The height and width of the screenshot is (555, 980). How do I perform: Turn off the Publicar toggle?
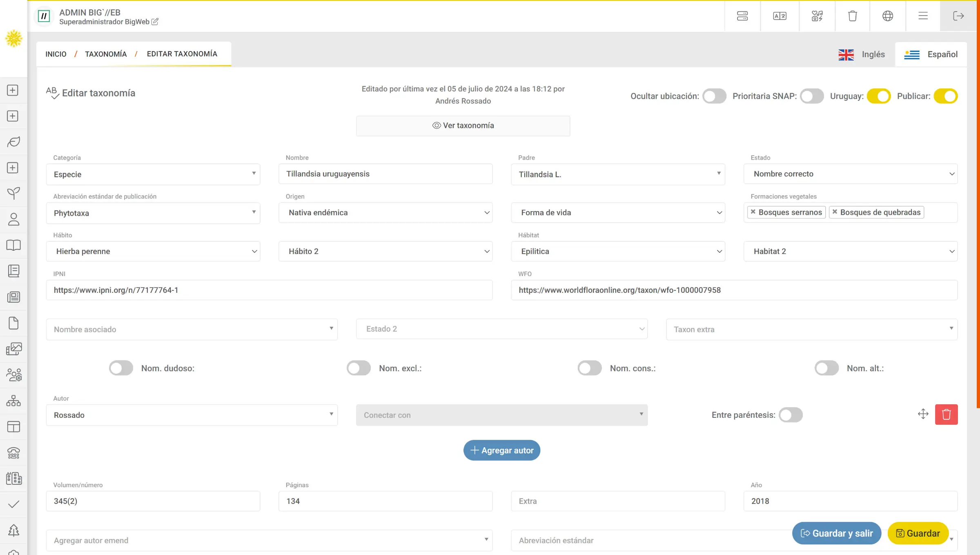point(945,96)
